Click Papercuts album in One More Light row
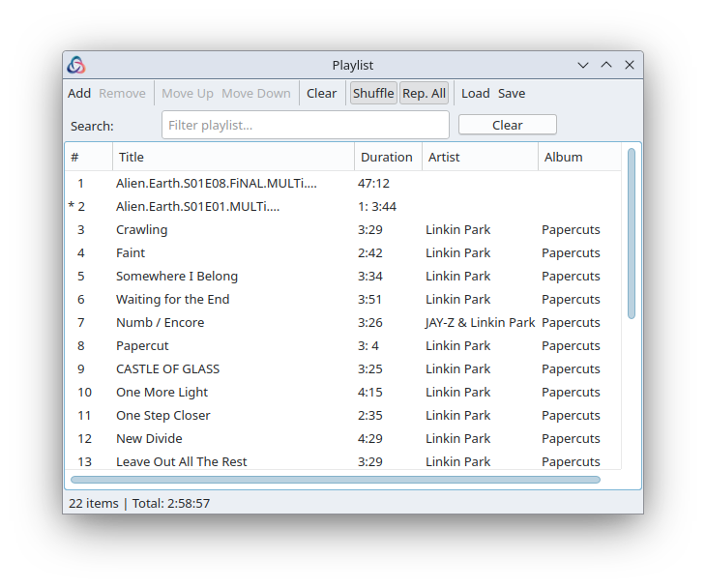The image size is (706, 588). point(571,392)
